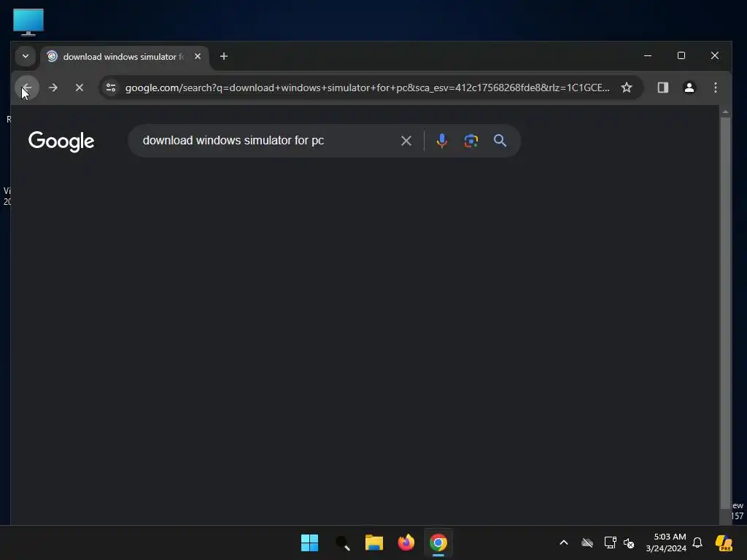Maximize the Chrome window
Image resolution: width=747 pixels, height=560 pixels.
point(681,55)
